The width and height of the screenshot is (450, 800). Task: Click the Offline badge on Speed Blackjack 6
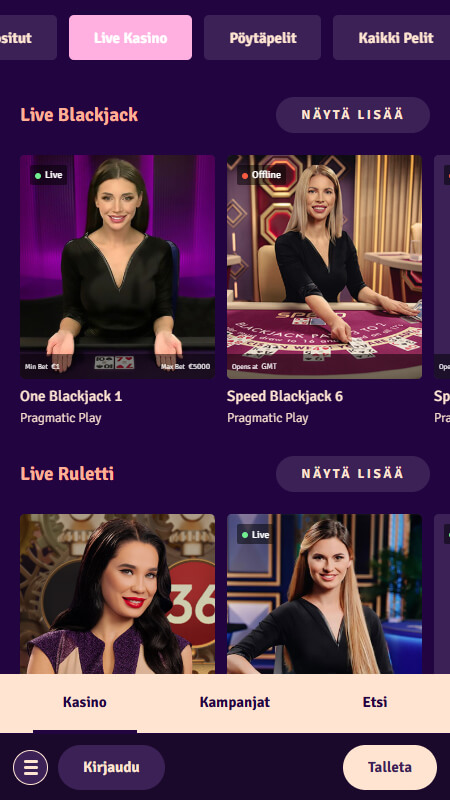261,175
